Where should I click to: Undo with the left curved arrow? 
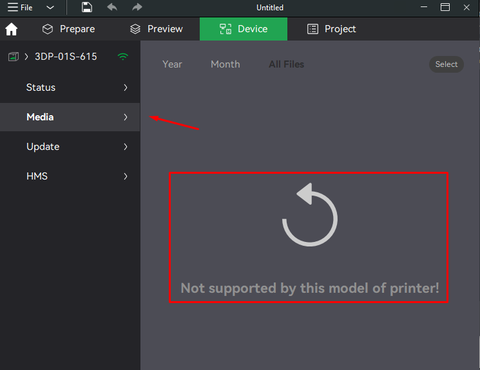pyautogui.click(x=112, y=7)
